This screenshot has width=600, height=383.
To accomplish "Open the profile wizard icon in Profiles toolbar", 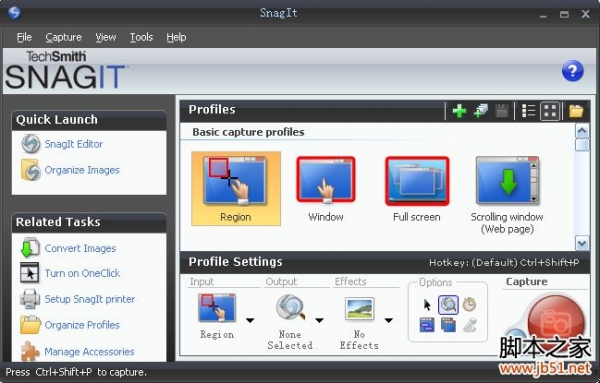I will click(481, 111).
